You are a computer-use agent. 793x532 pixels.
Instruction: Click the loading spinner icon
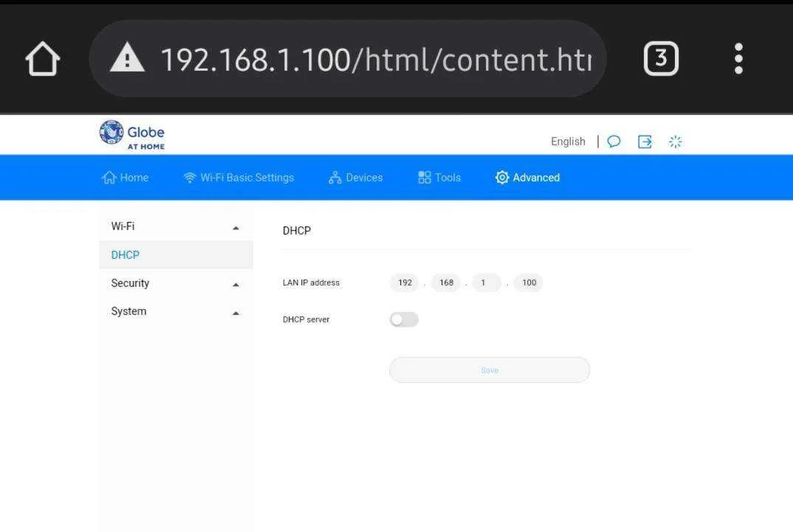point(675,142)
